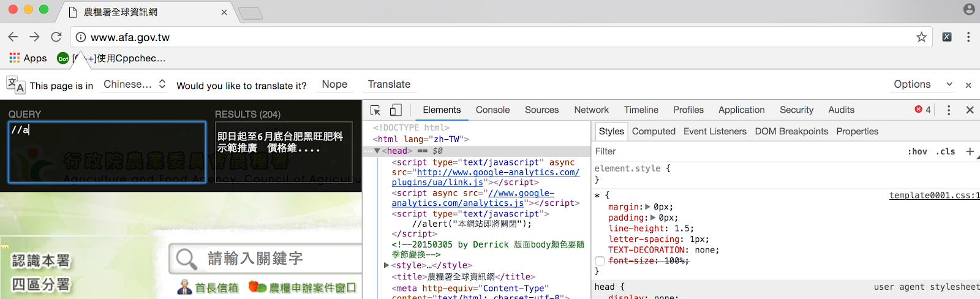This screenshot has height=299, width=980.
Task: Click the translate icon in the translate bar
Action: 16,85
